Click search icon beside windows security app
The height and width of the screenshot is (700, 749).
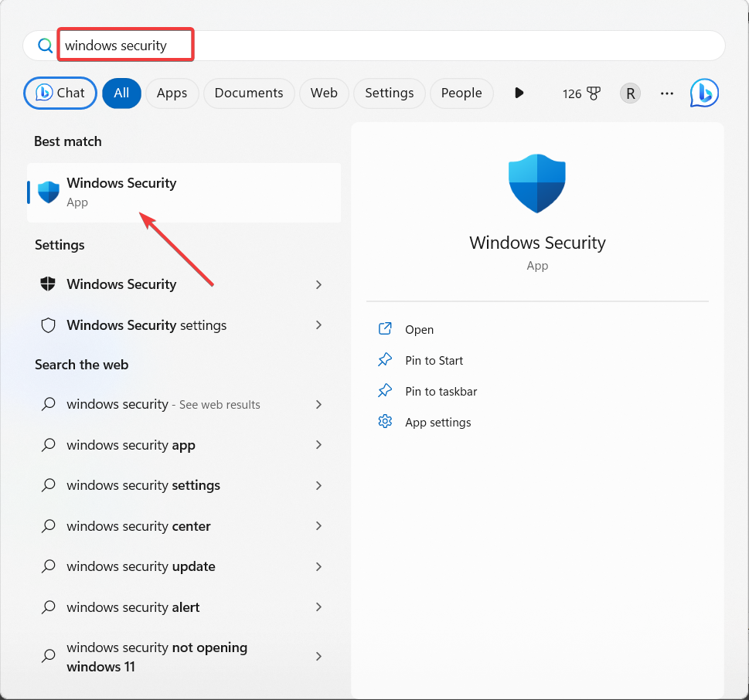coord(48,445)
